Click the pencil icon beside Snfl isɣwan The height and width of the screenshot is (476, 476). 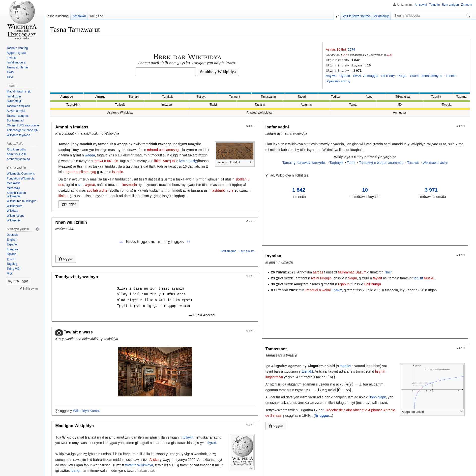[x=21, y=289]
